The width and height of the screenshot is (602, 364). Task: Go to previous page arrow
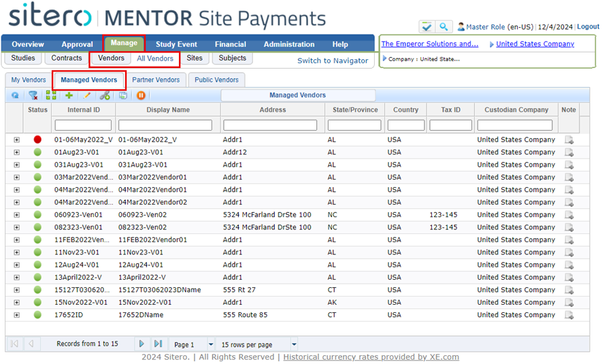[31, 344]
